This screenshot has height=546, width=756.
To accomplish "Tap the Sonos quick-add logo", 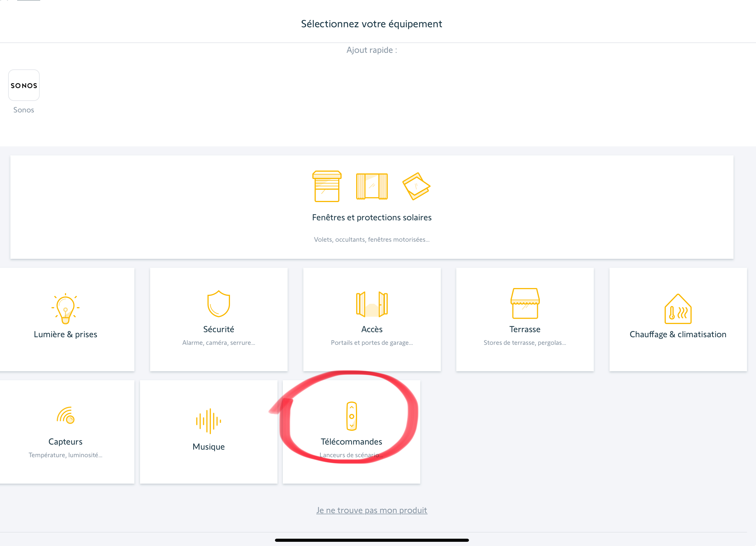I will pyautogui.click(x=24, y=85).
